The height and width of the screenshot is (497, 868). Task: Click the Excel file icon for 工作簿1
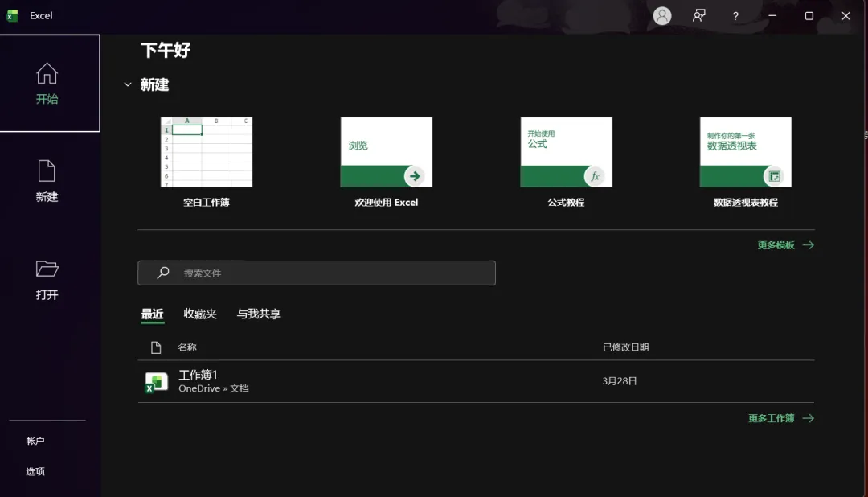156,382
